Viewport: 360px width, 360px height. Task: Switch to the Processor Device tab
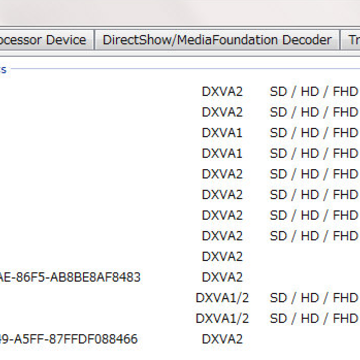pos(46,40)
